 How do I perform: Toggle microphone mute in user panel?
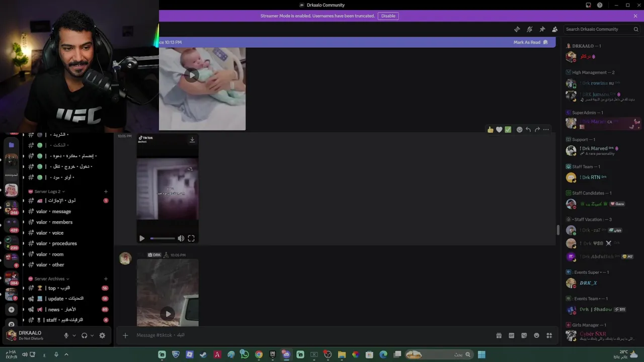[x=66, y=335]
